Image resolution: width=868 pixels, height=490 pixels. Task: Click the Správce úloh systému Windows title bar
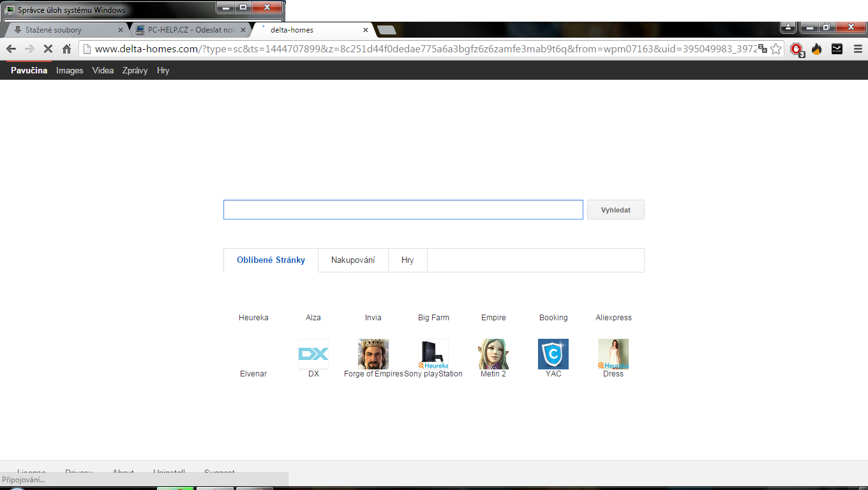[71, 10]
